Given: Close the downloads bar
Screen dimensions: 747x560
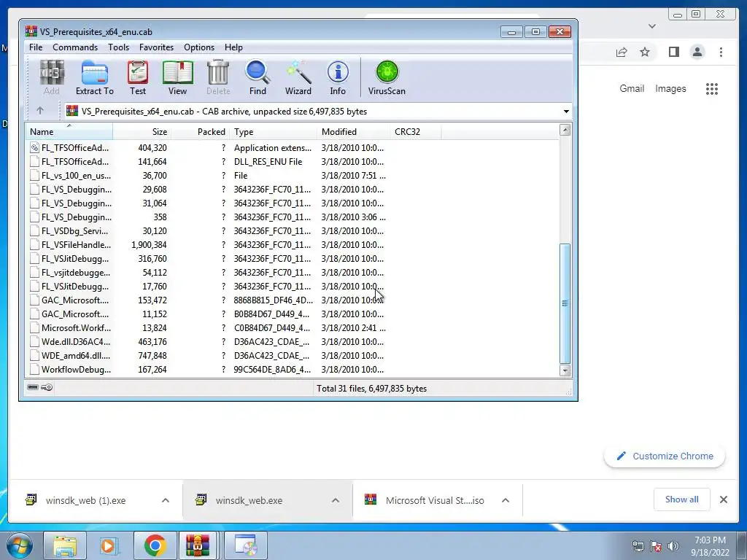Looking at the screenshot, I should [x=723, y=499].
